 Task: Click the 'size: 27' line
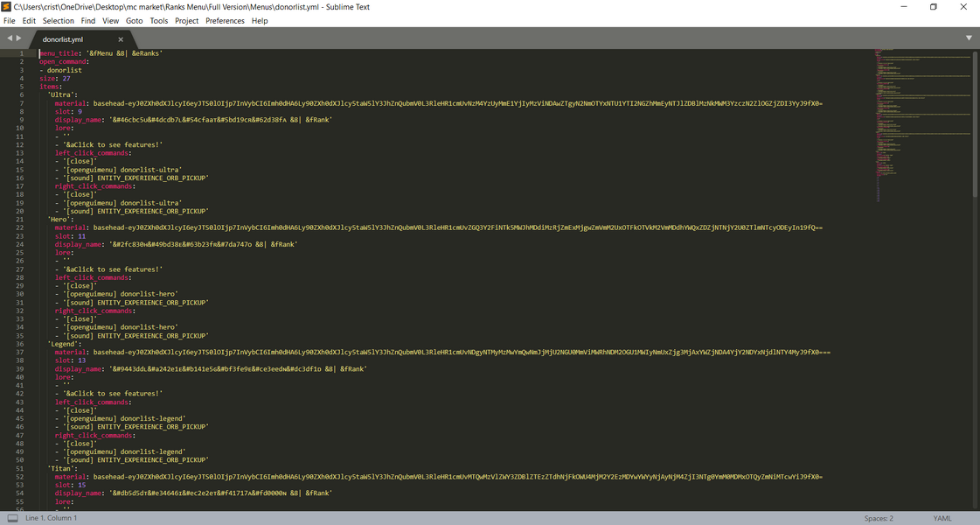[x=54, y=79]
